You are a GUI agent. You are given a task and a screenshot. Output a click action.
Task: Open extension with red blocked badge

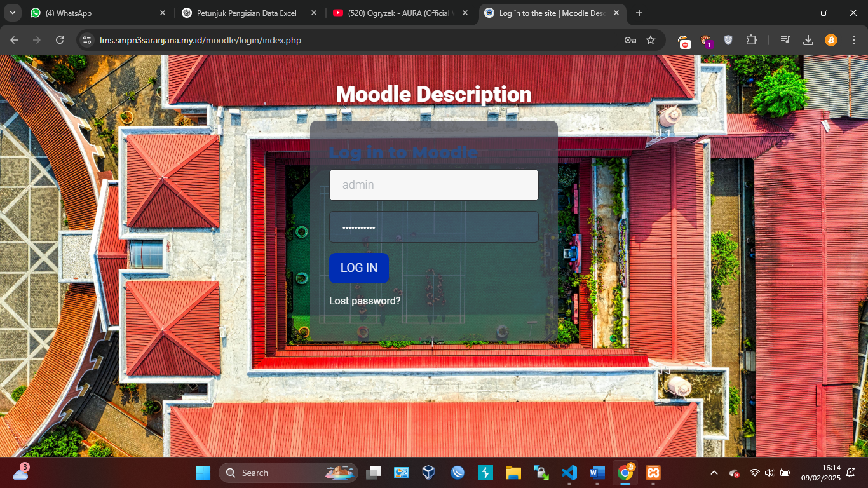684,41
